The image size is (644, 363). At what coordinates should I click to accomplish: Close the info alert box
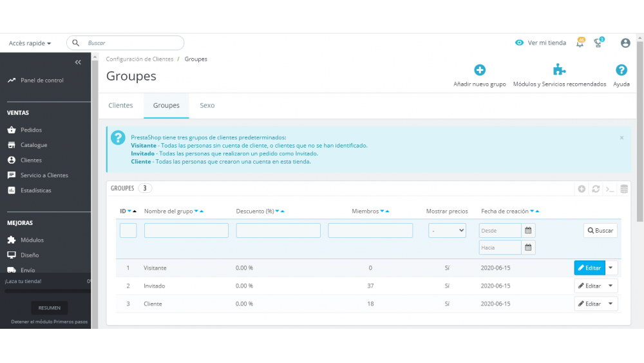[x=622, y=138]
